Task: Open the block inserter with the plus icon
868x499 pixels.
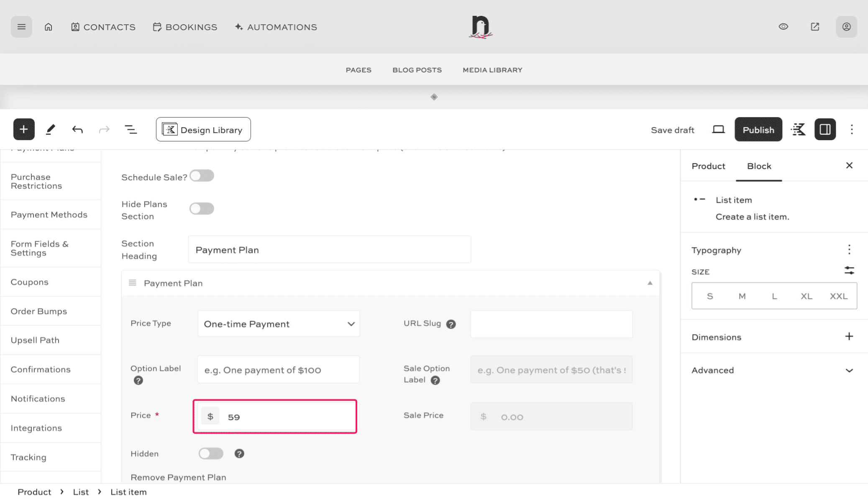Action: pyautogui.click(x=24, y=129)
